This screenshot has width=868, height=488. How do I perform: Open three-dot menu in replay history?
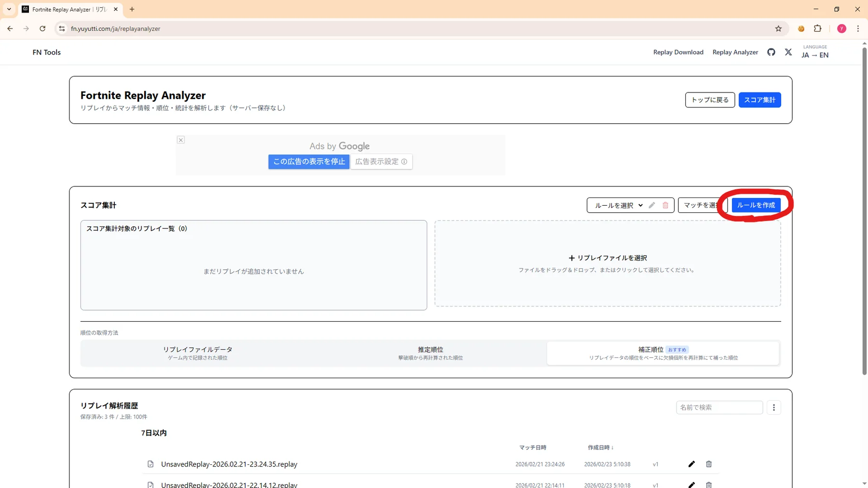point(773,408)
